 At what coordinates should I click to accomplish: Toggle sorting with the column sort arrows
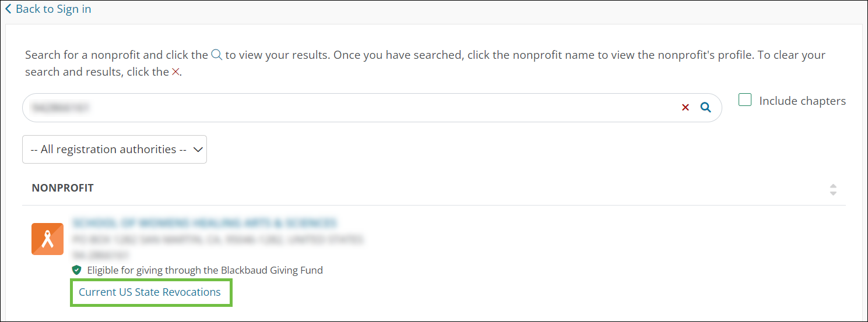[833, 189]
